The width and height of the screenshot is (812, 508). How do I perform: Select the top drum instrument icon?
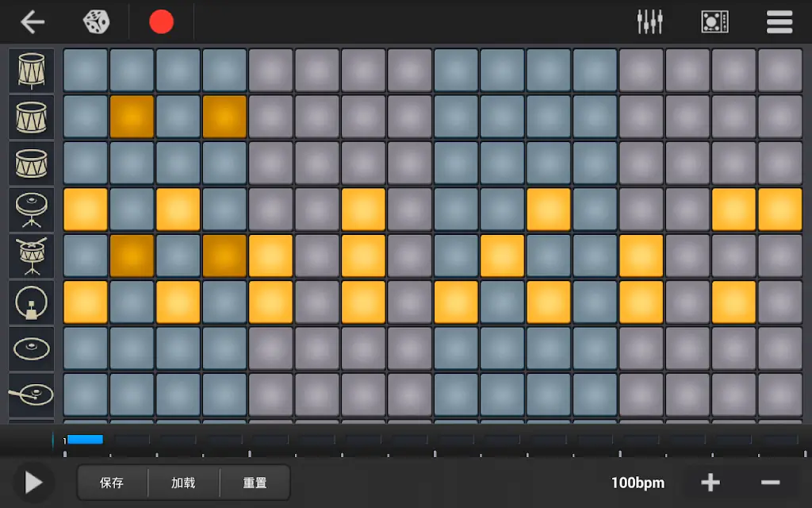pos(32,71)
